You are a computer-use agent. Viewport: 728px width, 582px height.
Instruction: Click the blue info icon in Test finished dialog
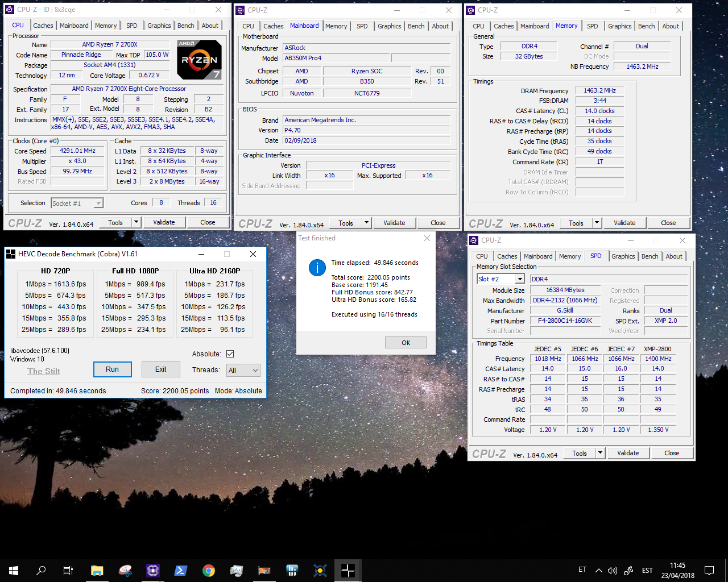[317, 268]
